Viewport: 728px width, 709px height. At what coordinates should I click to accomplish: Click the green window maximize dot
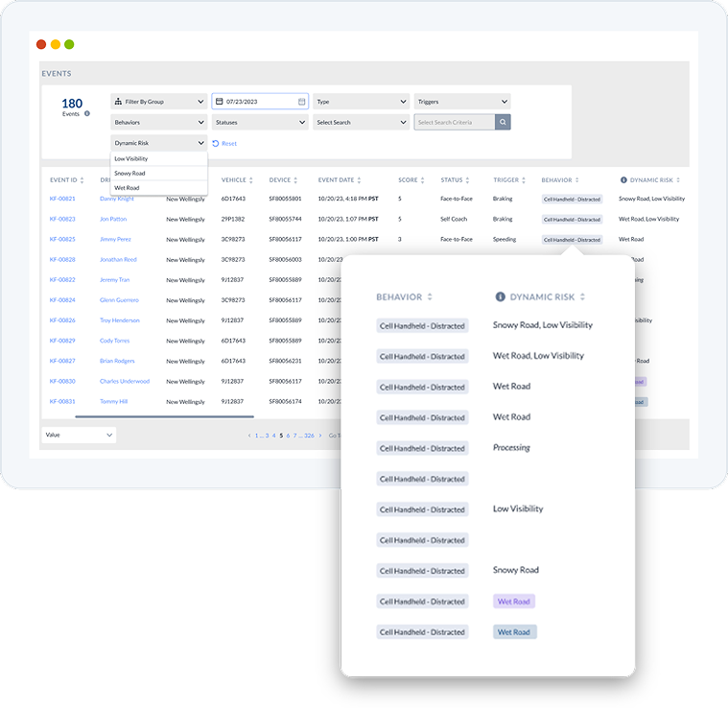coord(69,44)
